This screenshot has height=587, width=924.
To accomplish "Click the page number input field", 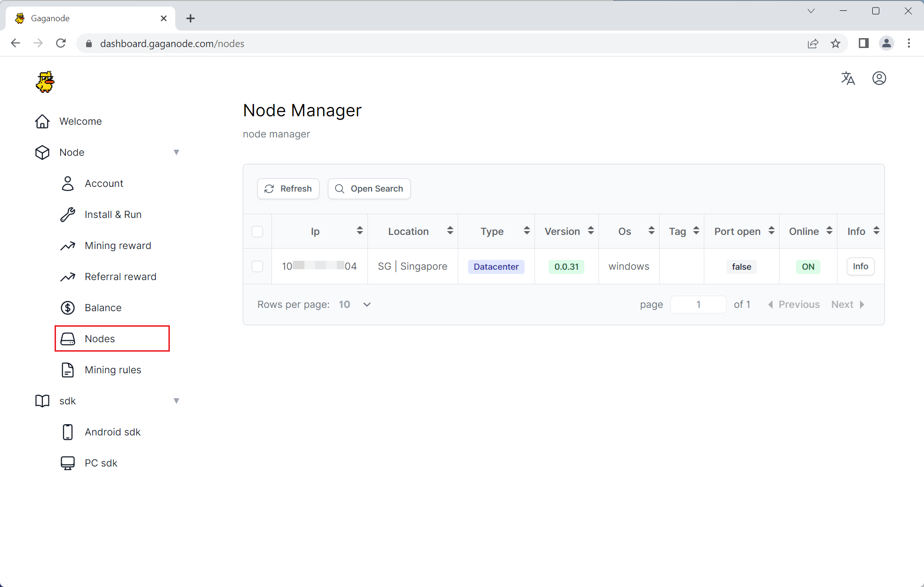I will click(698, 305).
